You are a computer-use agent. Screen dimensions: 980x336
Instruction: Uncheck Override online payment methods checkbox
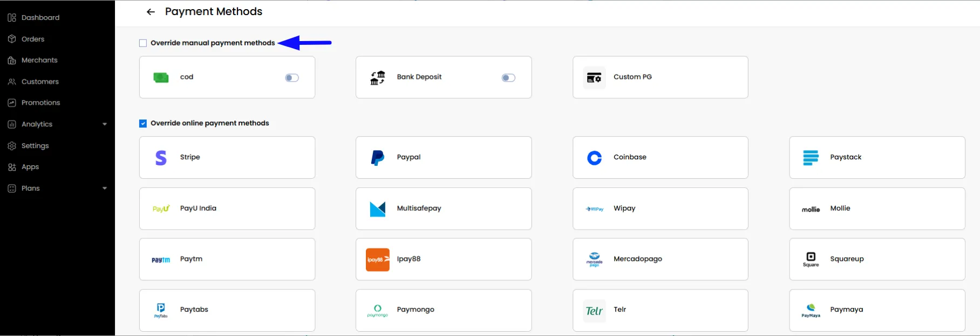[x=143, y=124]
